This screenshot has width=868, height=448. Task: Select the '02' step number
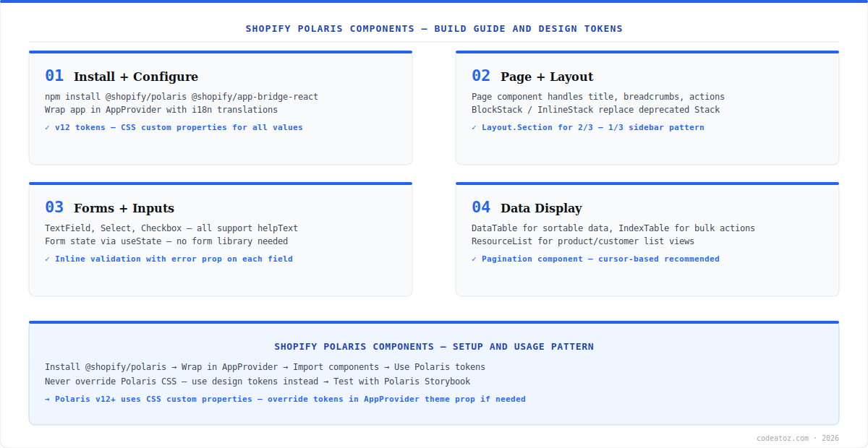click(481, 76)
